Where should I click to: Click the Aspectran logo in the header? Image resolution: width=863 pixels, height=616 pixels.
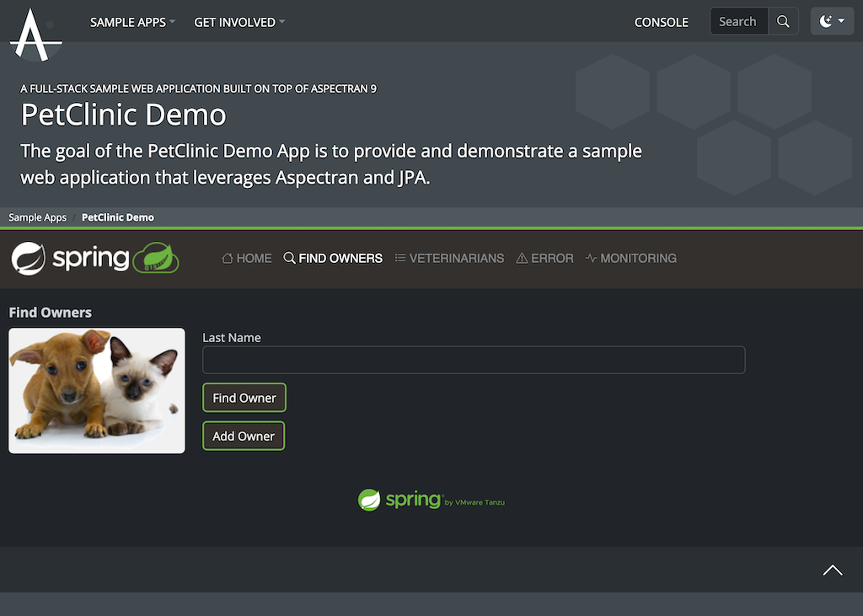pos(35,35)
